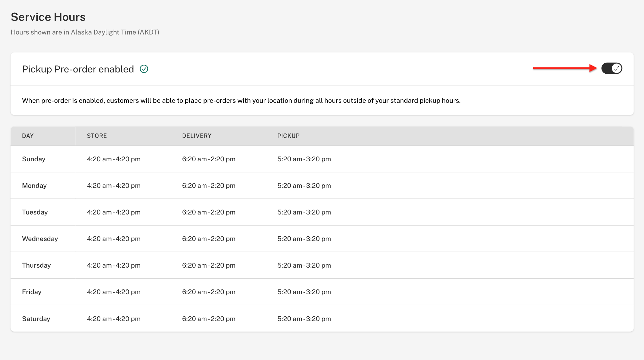Click the pre-order description paragraph

pyautogui.click(x=241, y=101)
